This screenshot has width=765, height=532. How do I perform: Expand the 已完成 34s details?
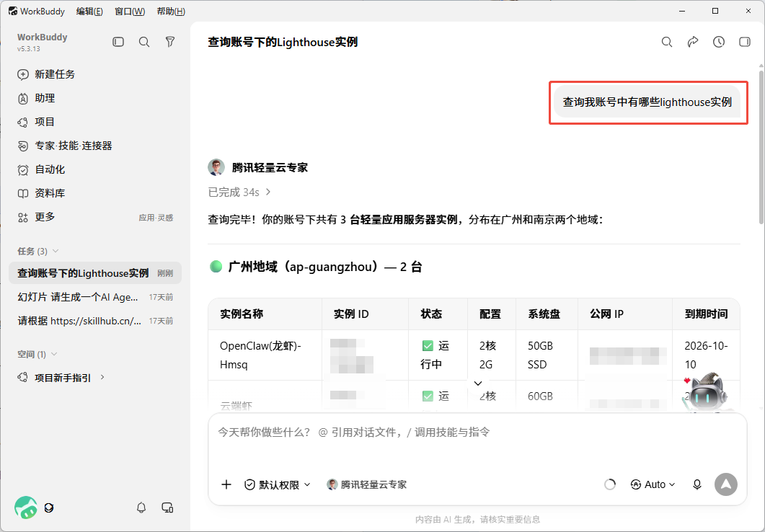coord(239,192)
